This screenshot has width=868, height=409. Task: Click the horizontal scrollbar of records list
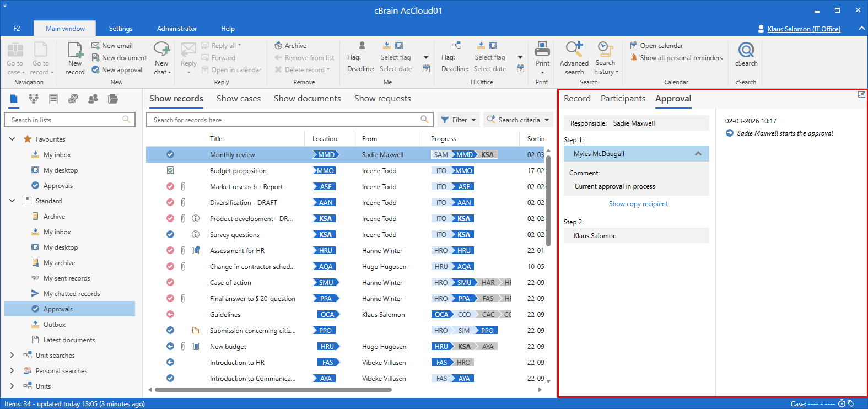coord(273,390)
